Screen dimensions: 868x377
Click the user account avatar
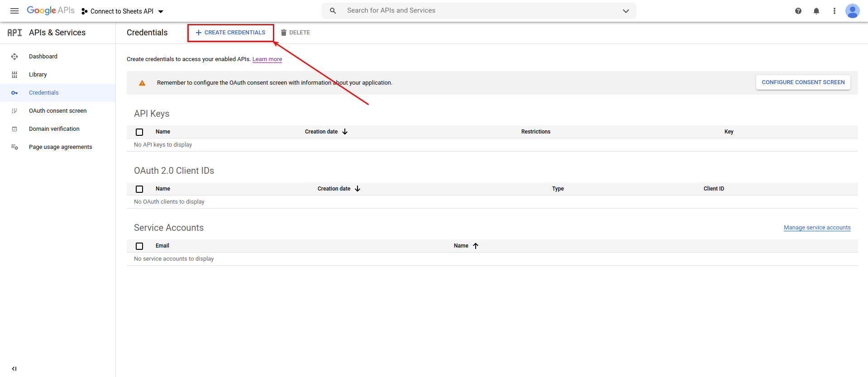pos(853,11)
